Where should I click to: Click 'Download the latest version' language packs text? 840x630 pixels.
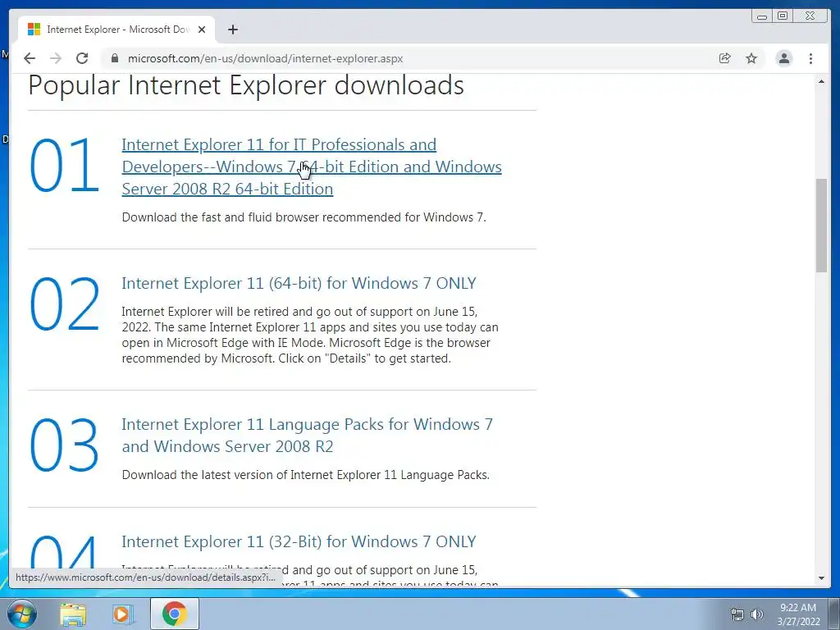pos(305,475)
